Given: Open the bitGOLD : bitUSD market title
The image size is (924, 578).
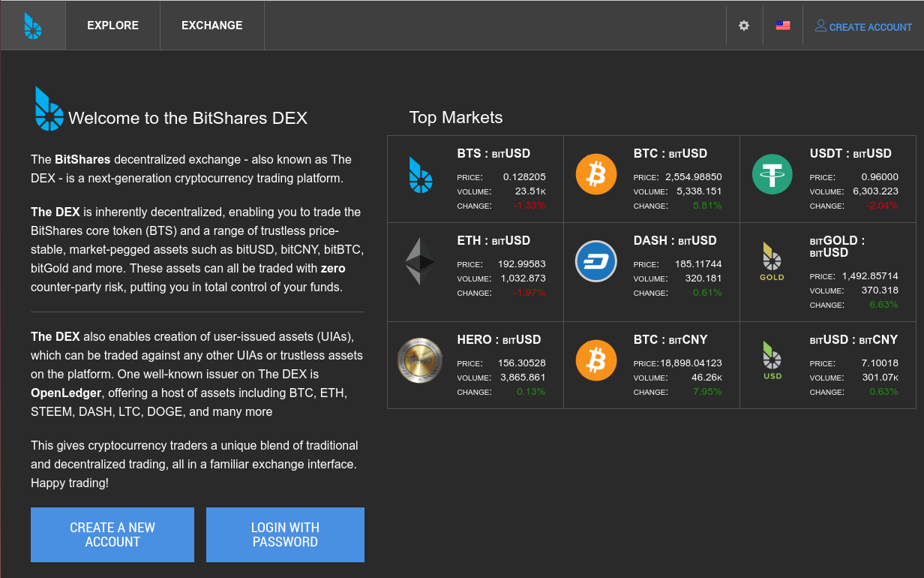Looking at the screenshot, I should click(x=837, y=247).
